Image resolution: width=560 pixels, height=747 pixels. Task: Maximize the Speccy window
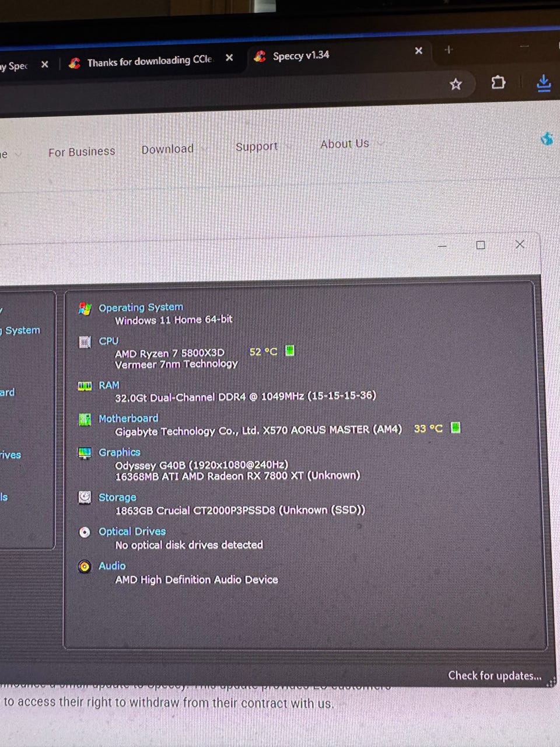[481, 245]
